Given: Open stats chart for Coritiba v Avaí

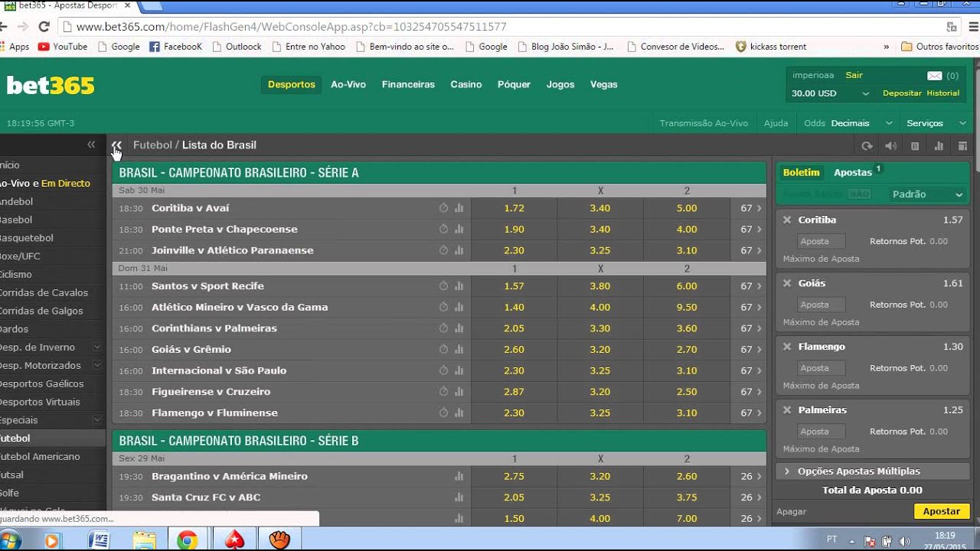Looking at the screenshot, I should [x=459, y=208].
